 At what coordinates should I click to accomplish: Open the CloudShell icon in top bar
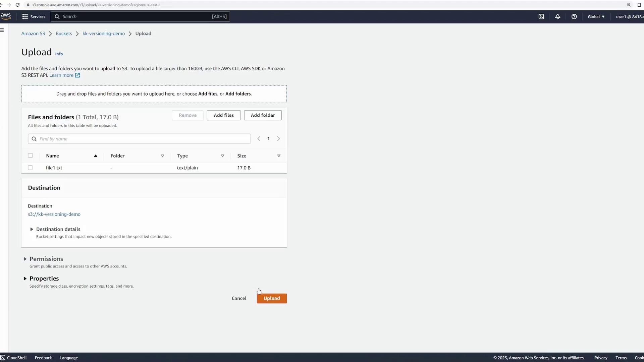(x=541, y=17)
